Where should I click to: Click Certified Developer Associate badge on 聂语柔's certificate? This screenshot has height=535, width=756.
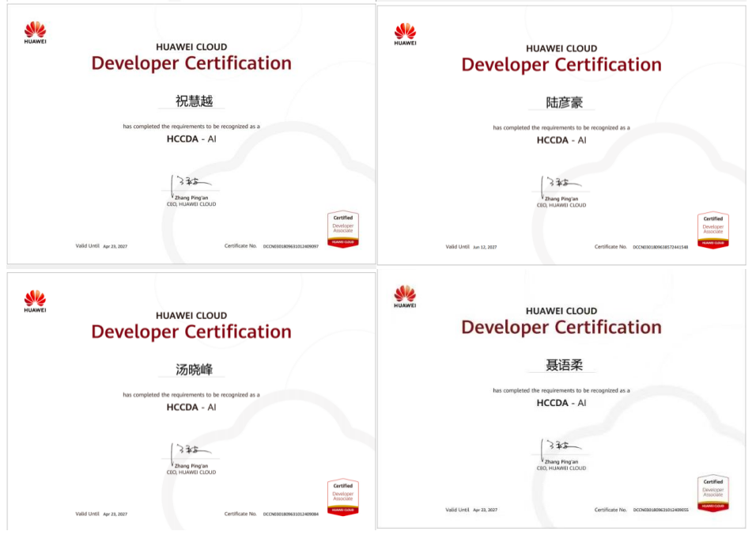pyautogui.click(x=713, y=493)
